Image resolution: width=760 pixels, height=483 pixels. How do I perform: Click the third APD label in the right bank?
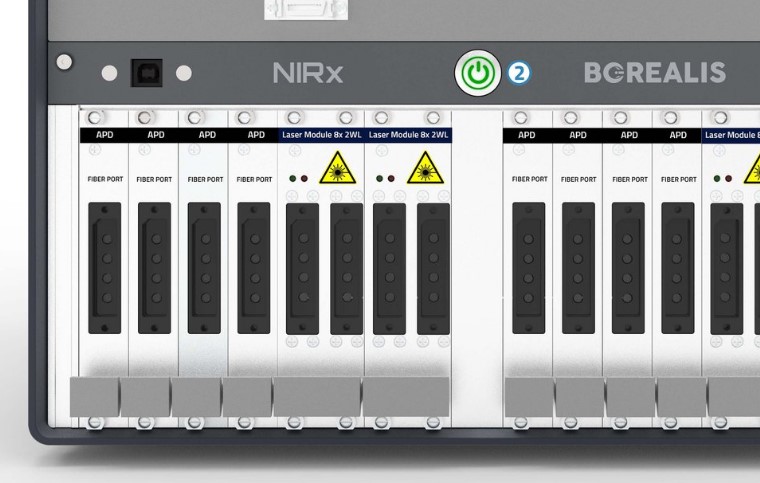click(x=629, y=135)
